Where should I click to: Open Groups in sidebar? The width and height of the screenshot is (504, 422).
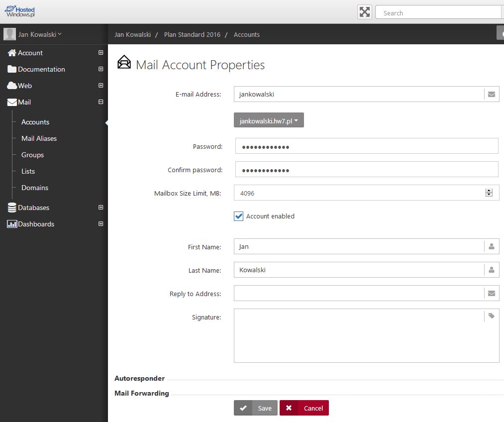[x=32, y=155]
